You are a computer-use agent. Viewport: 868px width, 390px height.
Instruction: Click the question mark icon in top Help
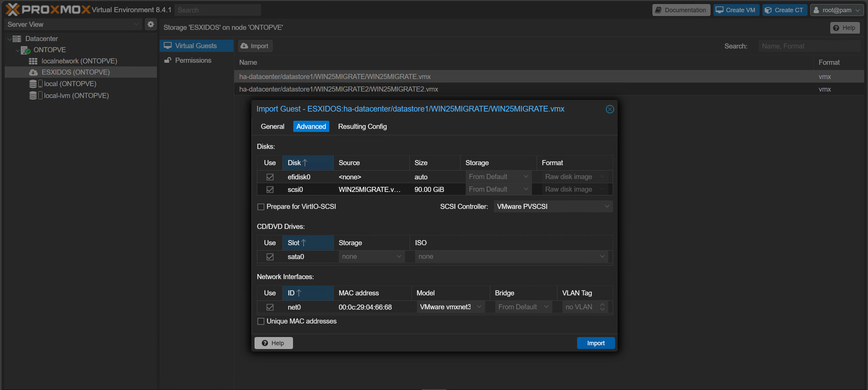click(x=836, y=28)
